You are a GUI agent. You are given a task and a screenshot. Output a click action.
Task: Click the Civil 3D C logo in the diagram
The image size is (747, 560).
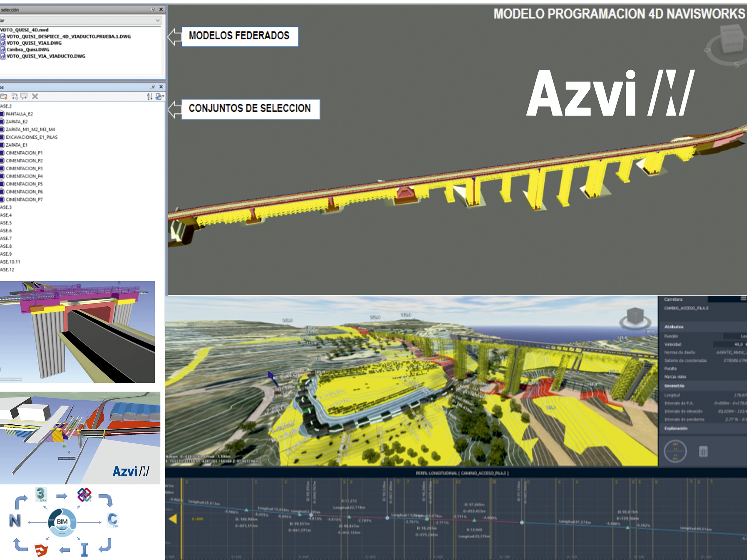click(x=112, y=520)
